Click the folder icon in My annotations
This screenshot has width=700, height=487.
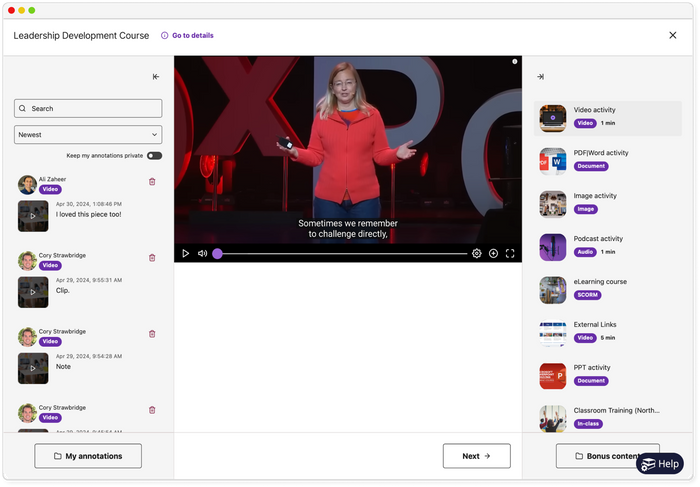58,456
